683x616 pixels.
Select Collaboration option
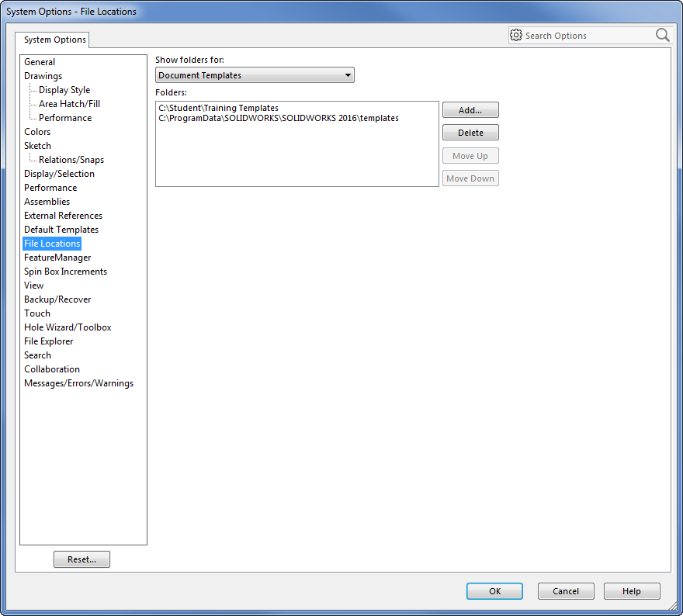point(52,369)
